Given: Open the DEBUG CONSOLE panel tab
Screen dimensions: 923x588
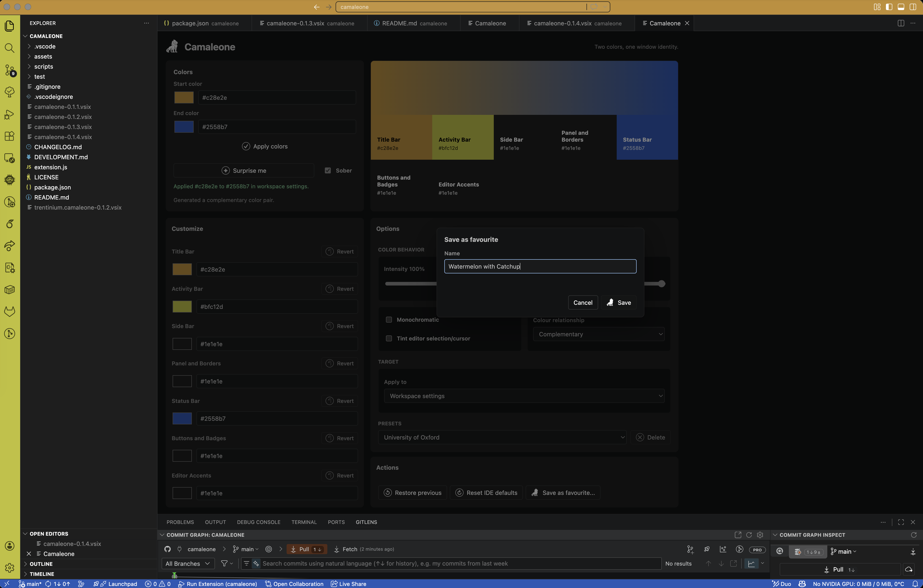Looking at the screenshot, I should click(x=258, y=522).
